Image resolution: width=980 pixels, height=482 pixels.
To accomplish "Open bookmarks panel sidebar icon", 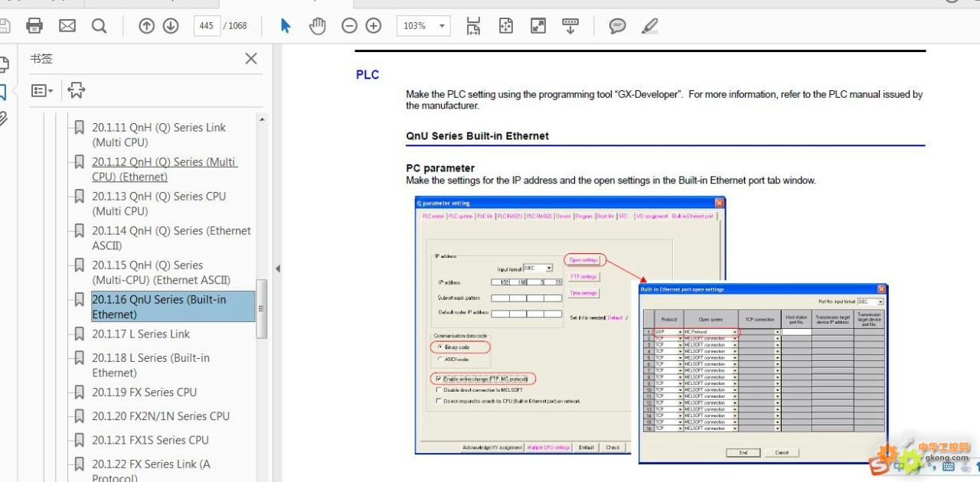I will click(3, 93).
